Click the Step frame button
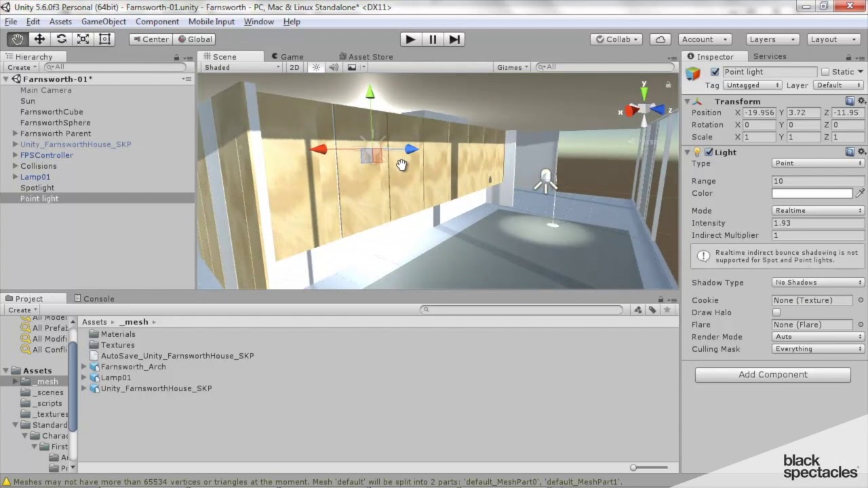Screen dimensions: 868x488 454,39
